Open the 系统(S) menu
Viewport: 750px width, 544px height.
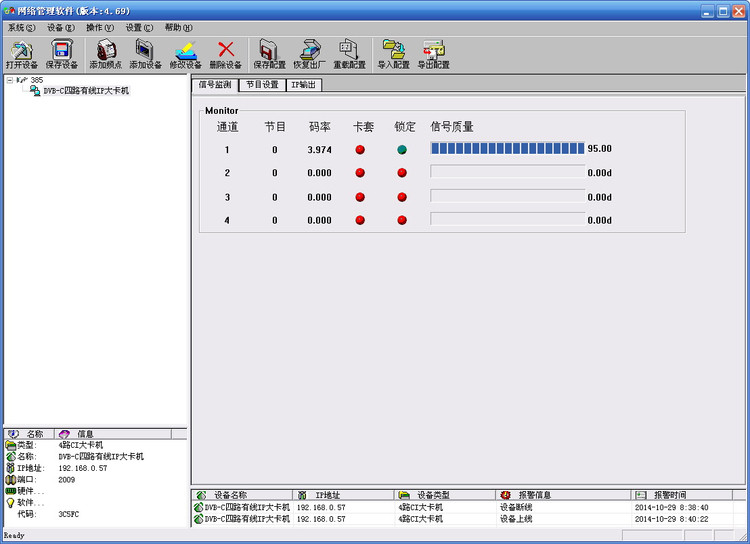click(22, 28)
